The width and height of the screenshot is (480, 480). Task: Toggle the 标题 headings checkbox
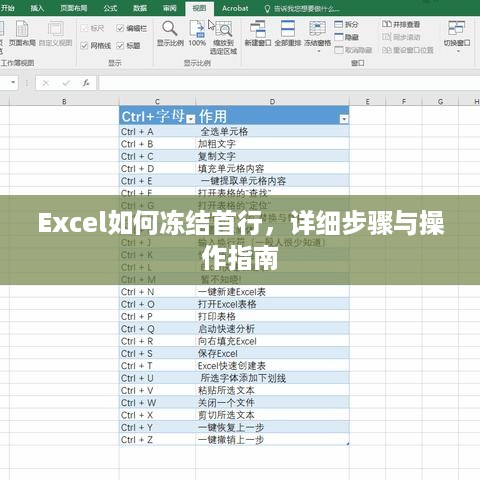pos(128,45)
